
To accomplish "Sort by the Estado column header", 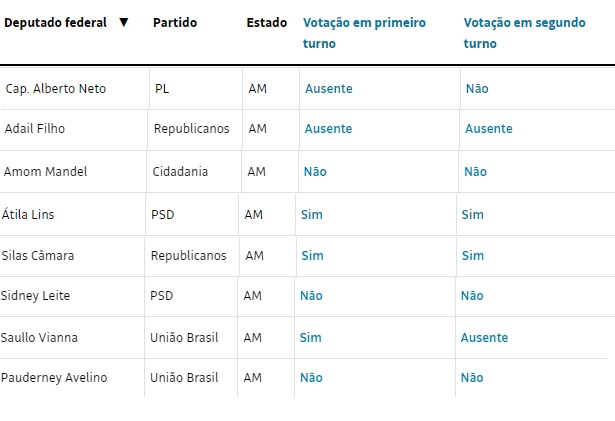I will pyautogui.click(x=267, y=23).
